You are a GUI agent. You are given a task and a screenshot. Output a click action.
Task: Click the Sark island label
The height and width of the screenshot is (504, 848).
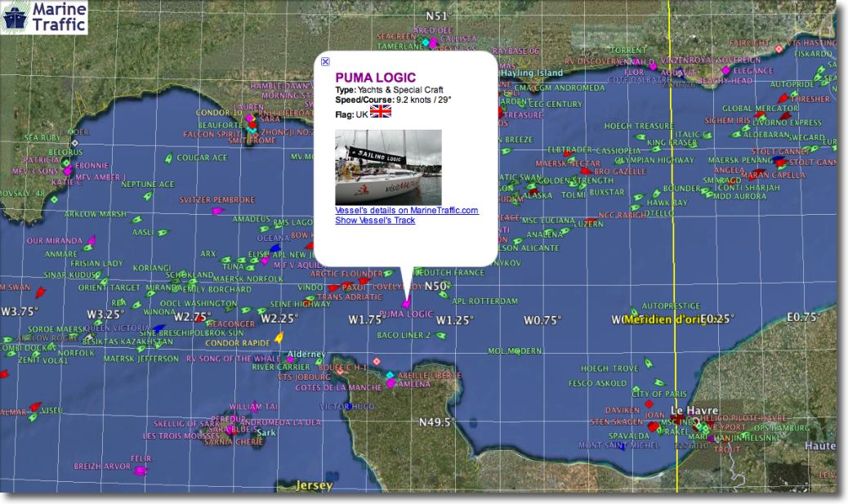pos(266,433)
